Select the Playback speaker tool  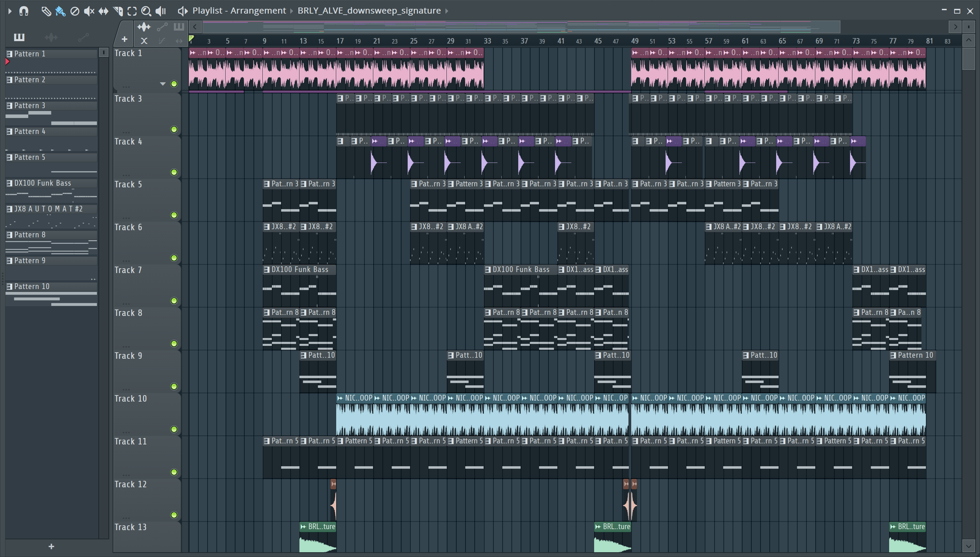pyautogui.click(x=161, y=11)
